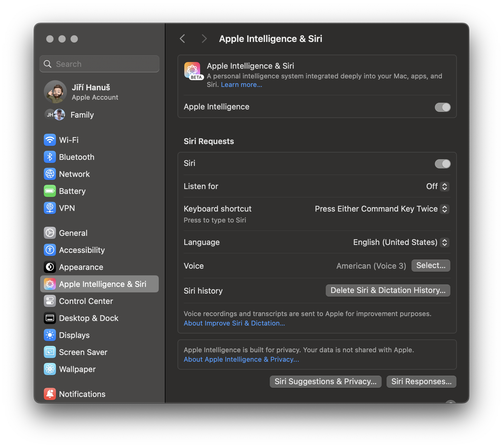The width and height of the screenshot is (503, 448).
Task: Click the Desktop & Dock icon
Action: pos(50,318)
